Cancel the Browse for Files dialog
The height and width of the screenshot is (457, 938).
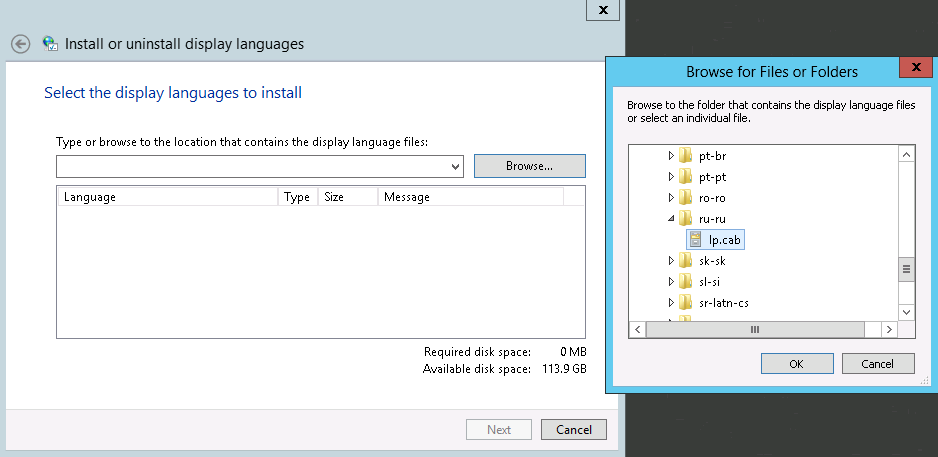click(878, 364)
